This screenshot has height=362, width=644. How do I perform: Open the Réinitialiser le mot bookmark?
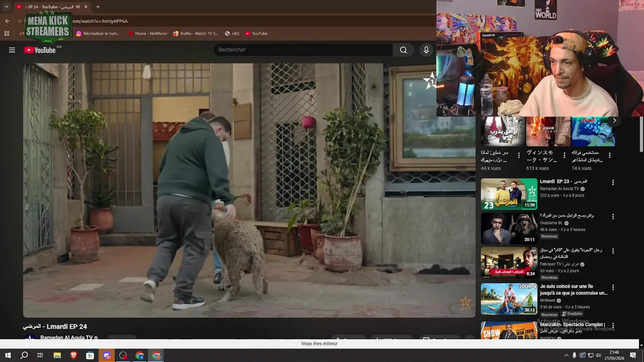tap(98, 33)
